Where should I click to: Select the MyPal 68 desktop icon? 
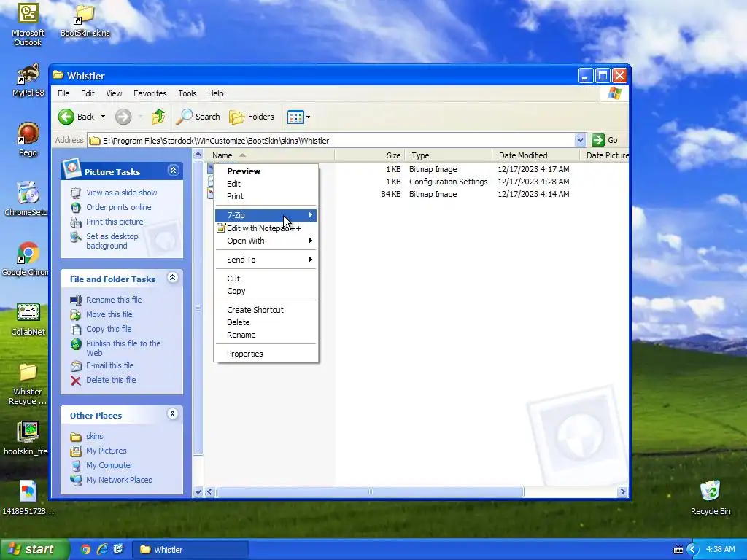tap(28, 80)
